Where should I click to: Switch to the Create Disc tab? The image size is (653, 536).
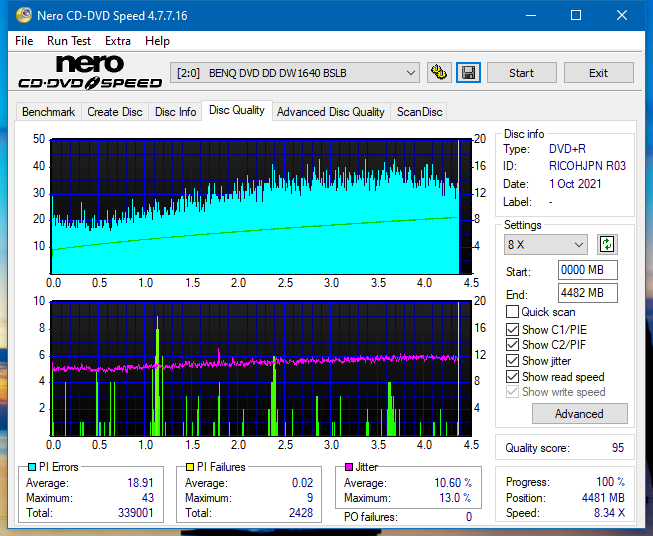(x=115, y=112)
